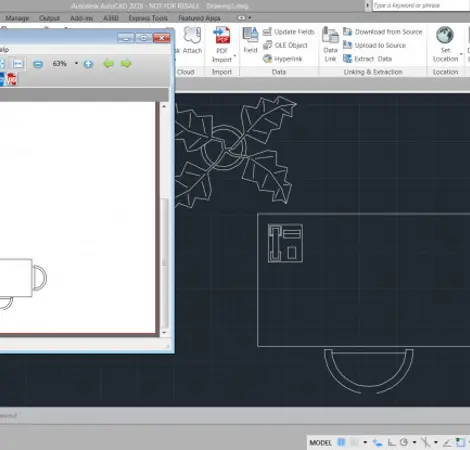Open the 63% zoom level dropdown
The height and width of the screenshot is (450, 470).
(76, 63)
